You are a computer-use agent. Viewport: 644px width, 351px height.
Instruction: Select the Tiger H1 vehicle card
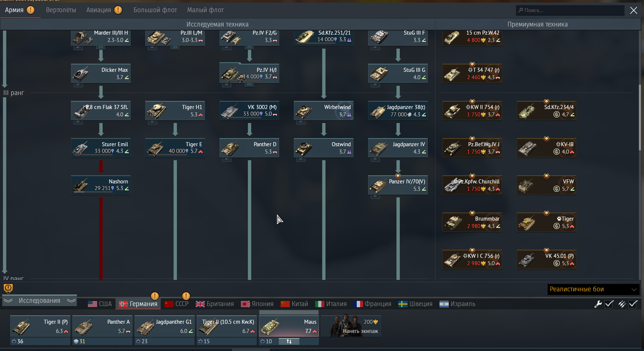coord(175,110)
